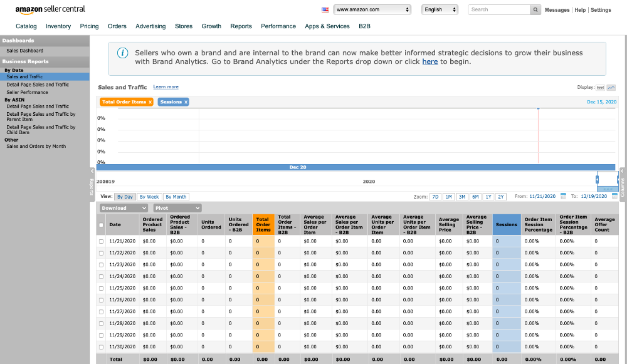Open the Pivot dropdown
Viewport: 627px width, 364px height.
(177, 208)
